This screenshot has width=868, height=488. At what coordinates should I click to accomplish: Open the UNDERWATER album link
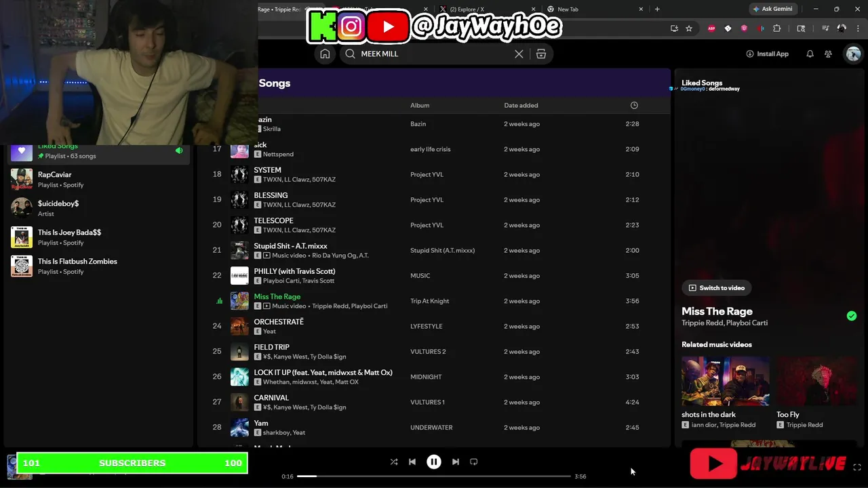tap(431, 428)
